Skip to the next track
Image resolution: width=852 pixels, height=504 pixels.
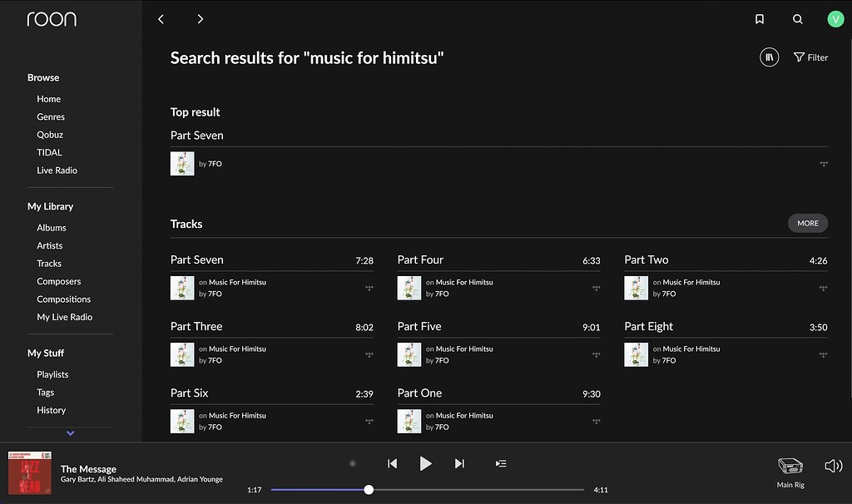pos(459,463)
